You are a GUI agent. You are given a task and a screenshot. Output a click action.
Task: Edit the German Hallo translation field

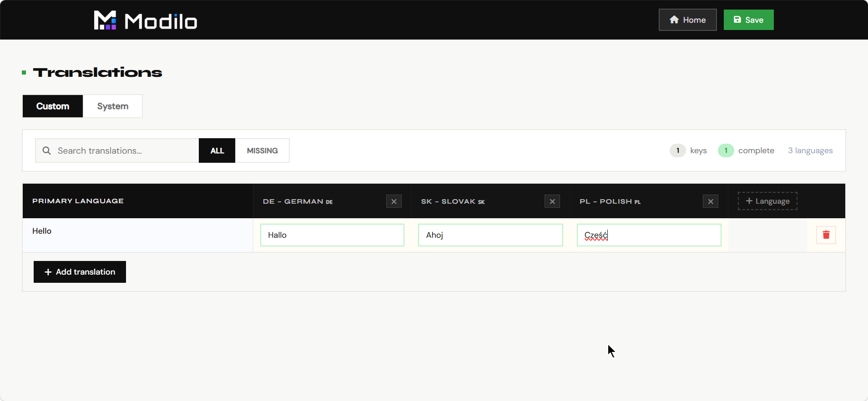332,235
